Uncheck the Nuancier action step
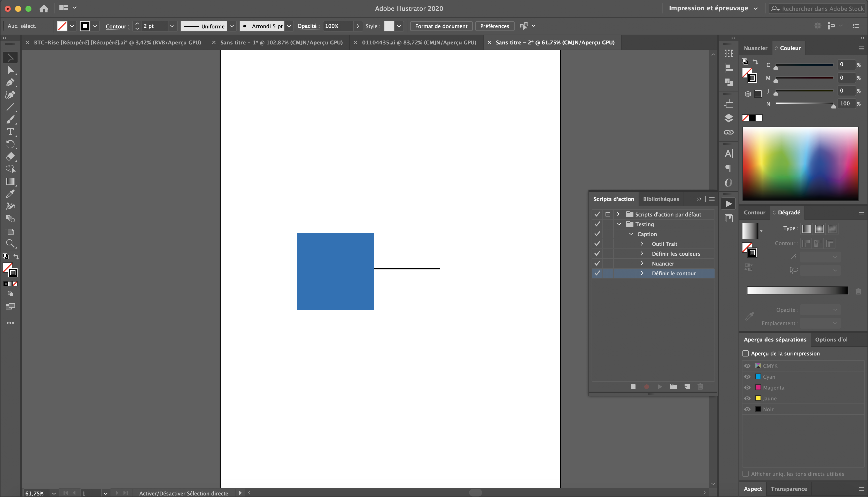The height and width of the screenshot is (497, 868). 597,263
